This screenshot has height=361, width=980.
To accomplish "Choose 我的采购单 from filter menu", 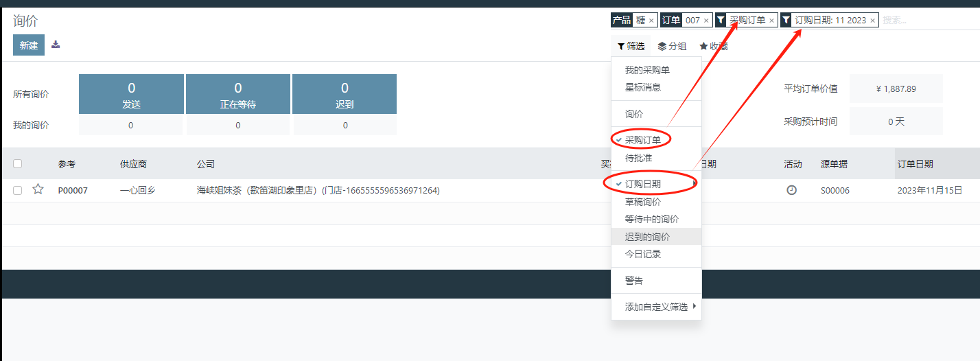I will (647, 70).
